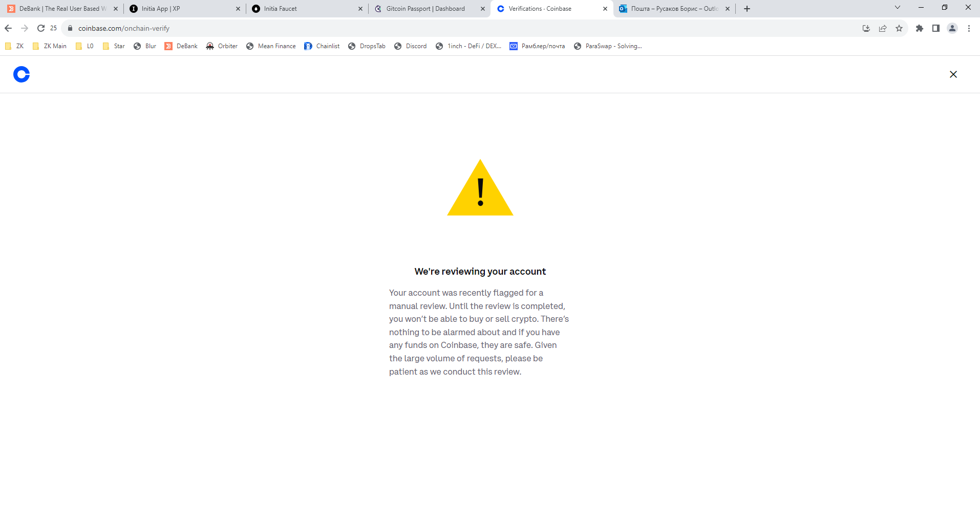Image resolution: width=980 pixels, height=514 pixels.
Task: Reload the page using refresh icon
Action: tap(41, 28)
